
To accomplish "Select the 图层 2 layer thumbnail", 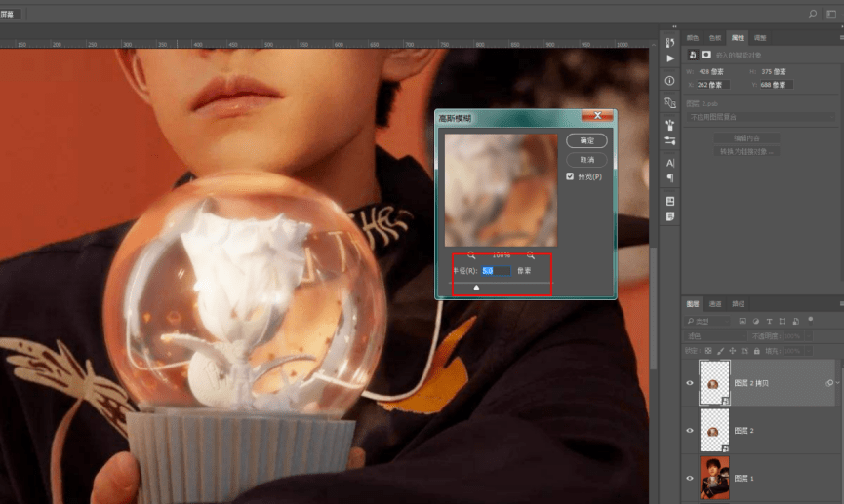I will pyautogui.click(x=714, y=430).
